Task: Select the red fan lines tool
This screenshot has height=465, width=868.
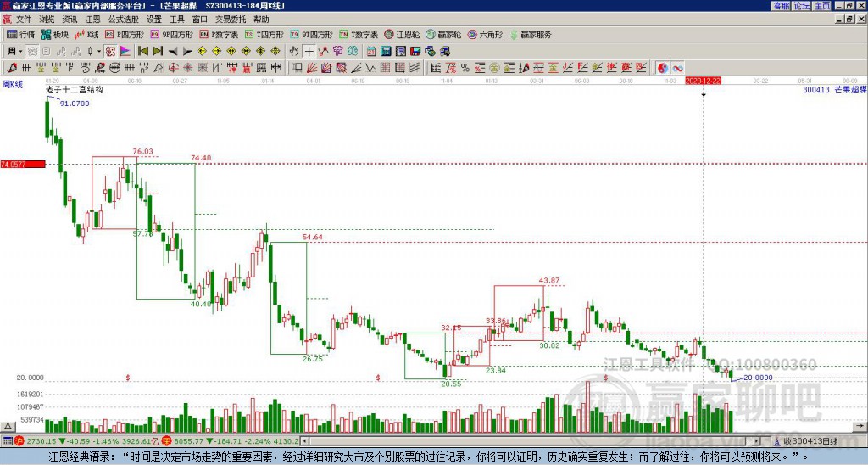Action: coord(312,68)
